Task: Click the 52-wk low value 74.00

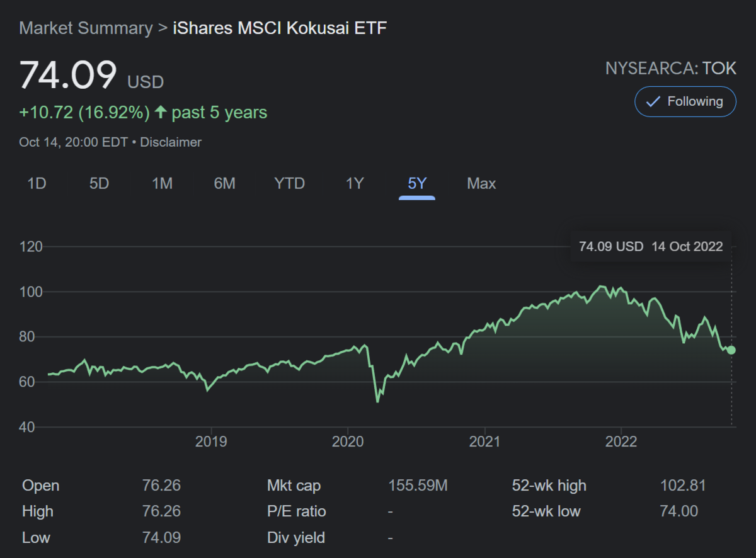Action: click(679, 511)
